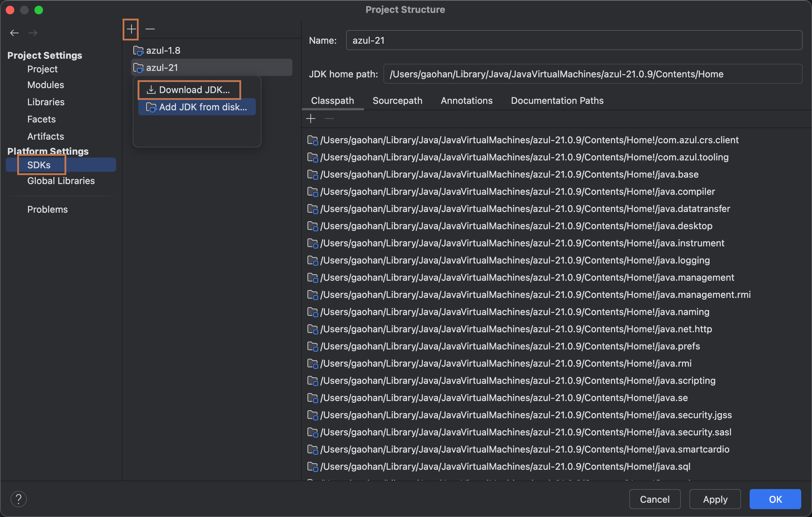
Task: Click the remove SDK minus icon
Action: coord(150,29)
